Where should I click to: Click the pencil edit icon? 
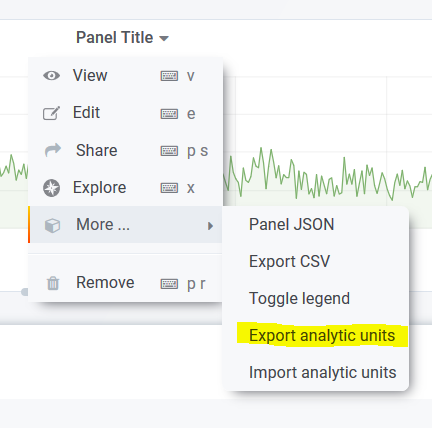(x=51, y=113)
